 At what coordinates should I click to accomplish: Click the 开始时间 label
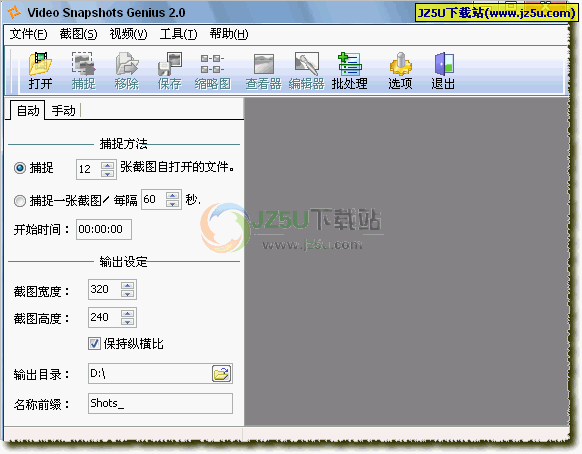click(x=42, y=230)
